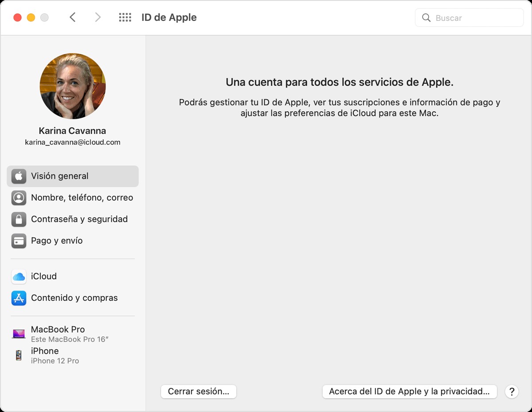Click the Buscar search field
Image resolution: width=532 pixels, height=412 pixels.
point(469,18)
